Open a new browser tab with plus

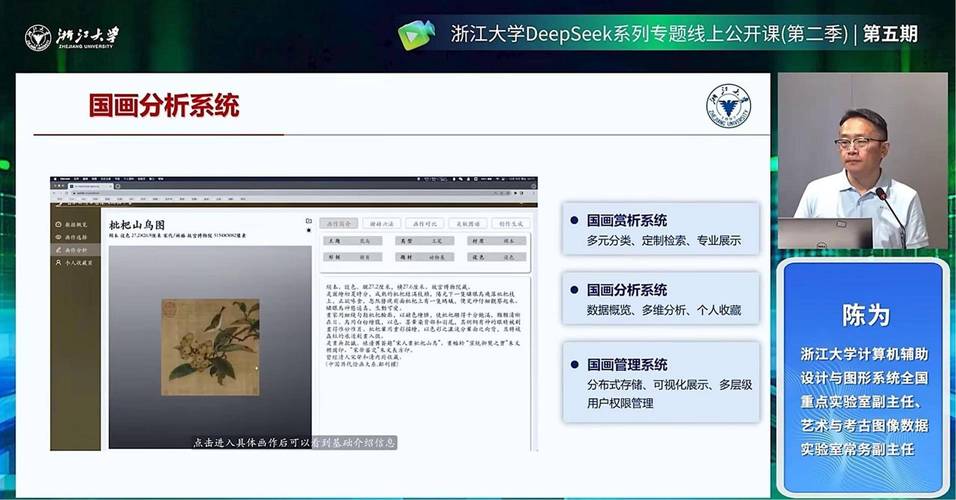118,185
